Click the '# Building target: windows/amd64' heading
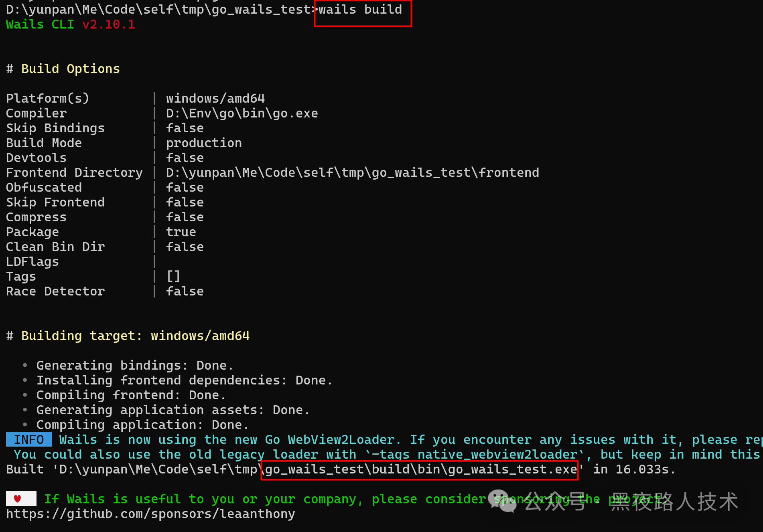The height and width of the screenshot is (532, 763). (x=128, y=336)
